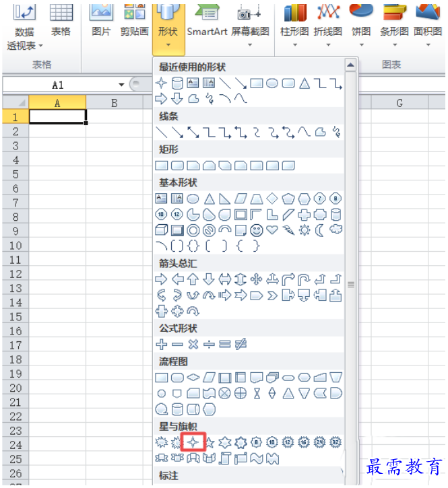Choose left arrow in 箭头总汇
Screen dimensions: 448x488
[178, 279]
